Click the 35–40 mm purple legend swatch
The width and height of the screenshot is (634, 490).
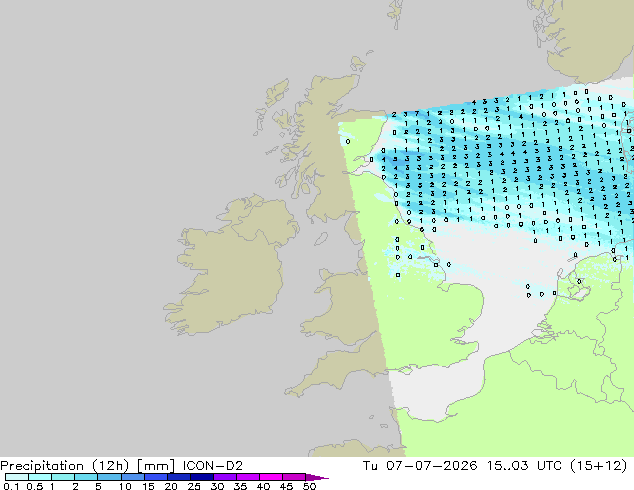247,477
